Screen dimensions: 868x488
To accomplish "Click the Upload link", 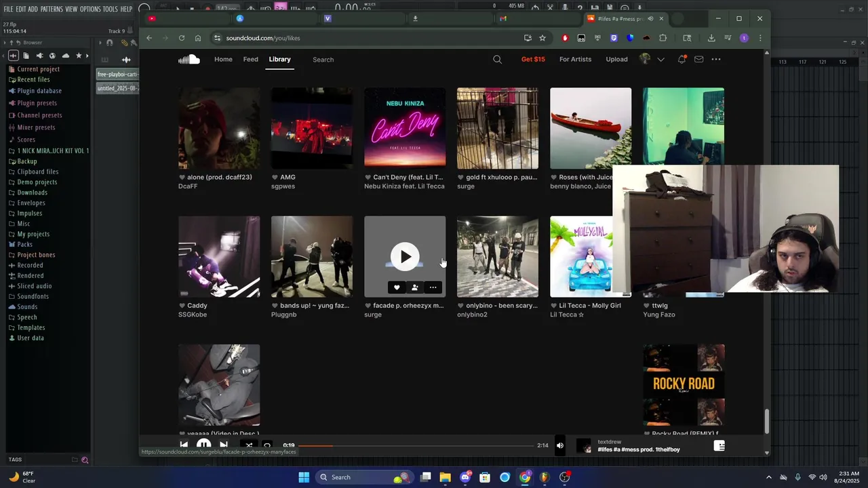I will pos(616,59).
